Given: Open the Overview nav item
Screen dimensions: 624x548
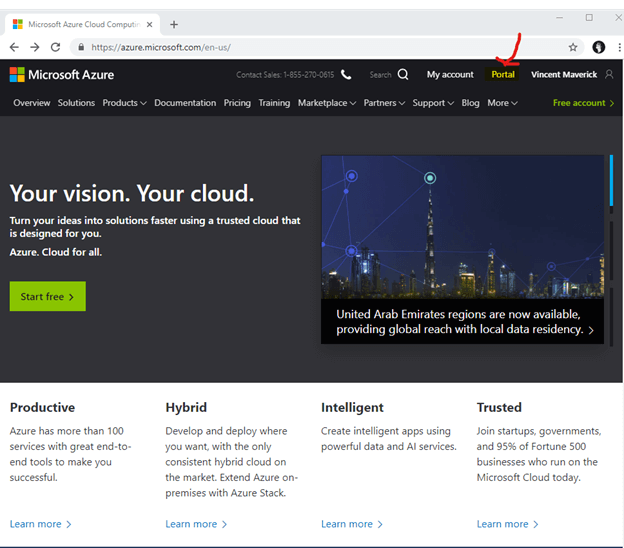Looking at the screenshot, I should (32, 103).
